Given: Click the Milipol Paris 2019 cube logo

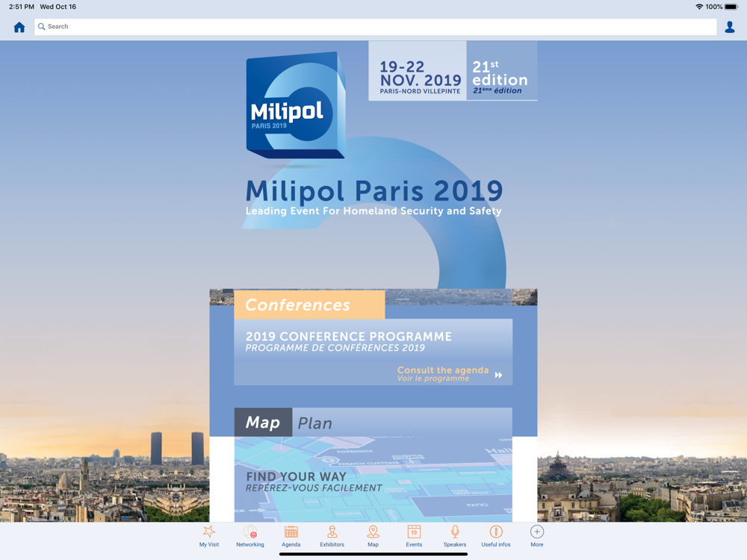Looking at the screenshot, I should [x=295, y=105].
